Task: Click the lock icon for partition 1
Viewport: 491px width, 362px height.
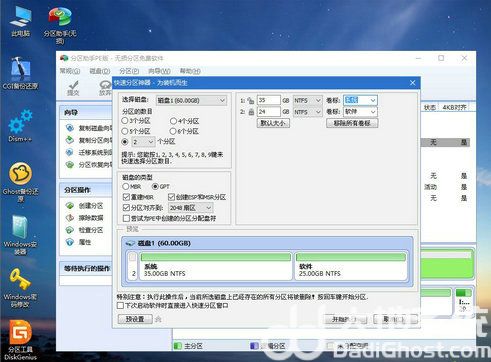Action: [251, 100]
